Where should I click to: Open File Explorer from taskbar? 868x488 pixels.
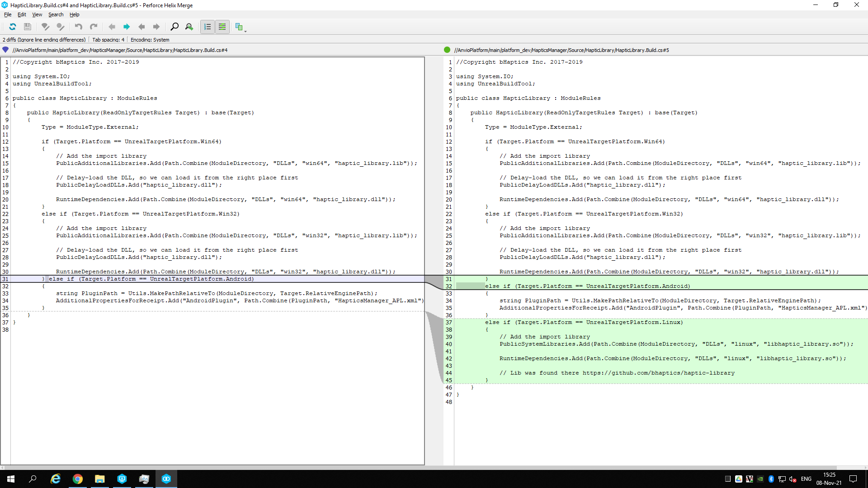click(99, 479)
